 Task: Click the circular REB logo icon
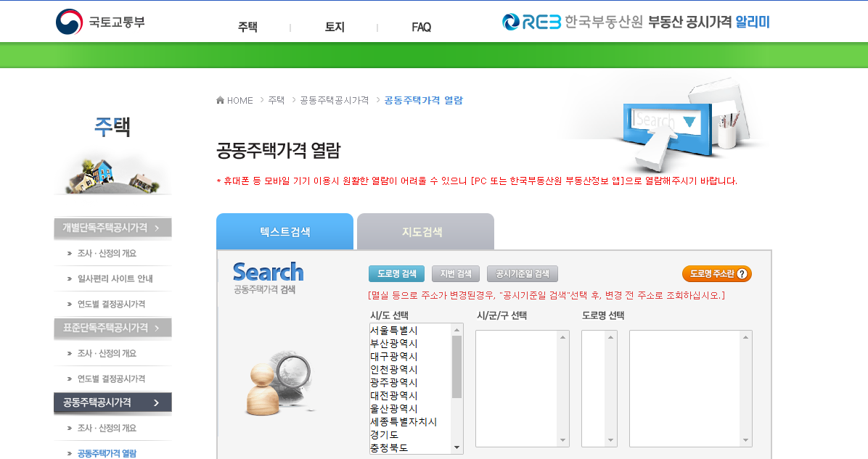(511, 22)
